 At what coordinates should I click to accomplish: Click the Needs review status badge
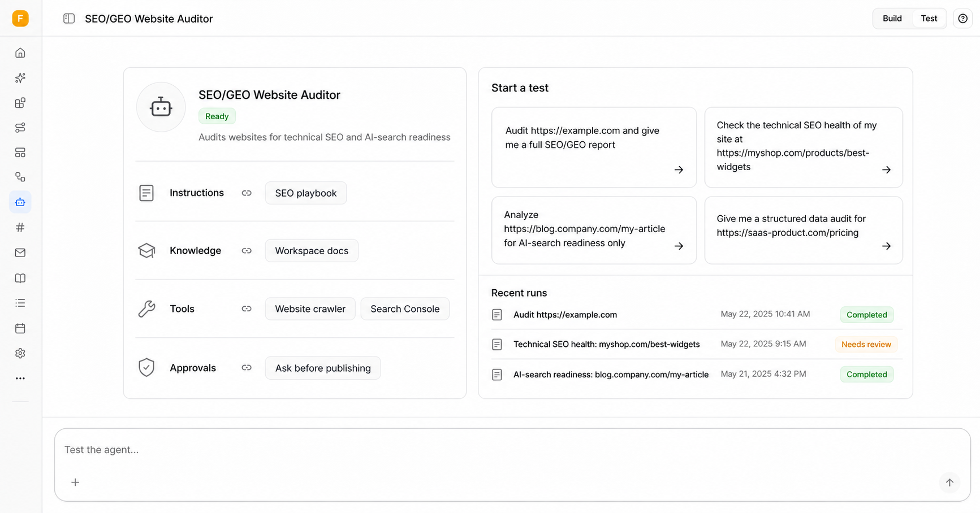coord(866,344)
